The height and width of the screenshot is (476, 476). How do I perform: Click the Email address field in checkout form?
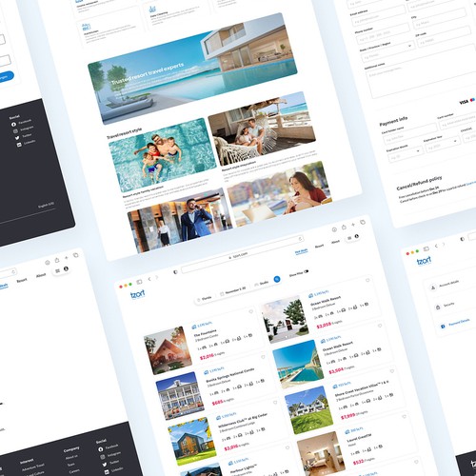pos(378,16)
